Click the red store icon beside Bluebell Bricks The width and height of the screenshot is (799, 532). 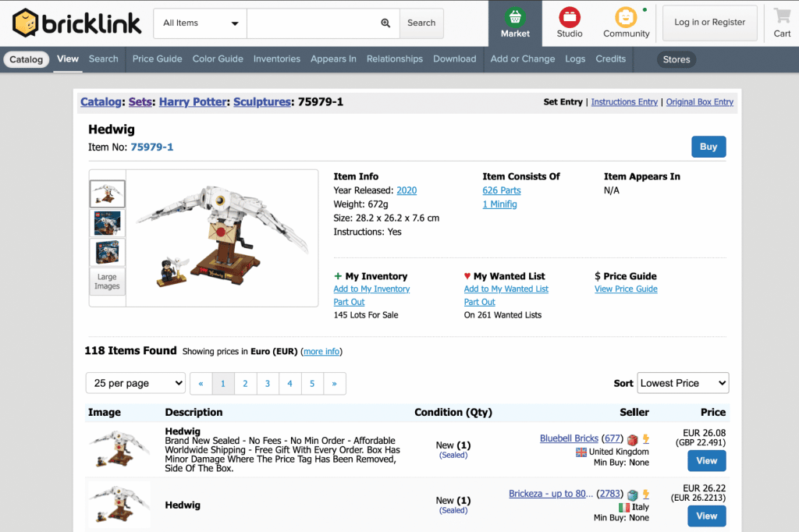click(633, 439)
